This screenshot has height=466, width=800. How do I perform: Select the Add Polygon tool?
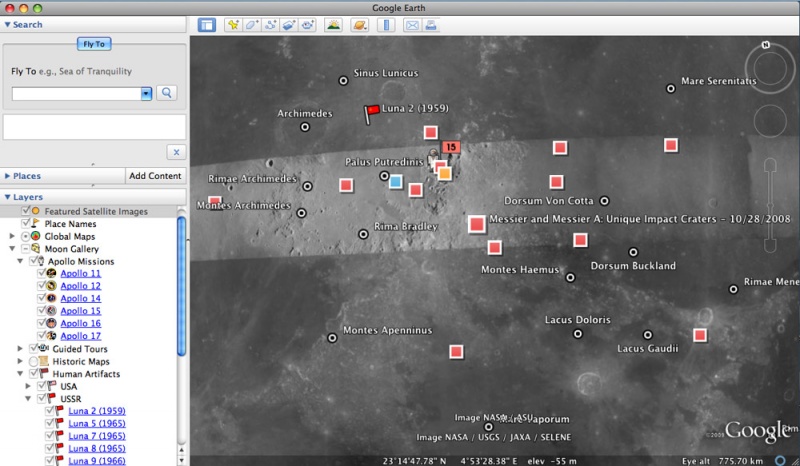tap(252, 25)
